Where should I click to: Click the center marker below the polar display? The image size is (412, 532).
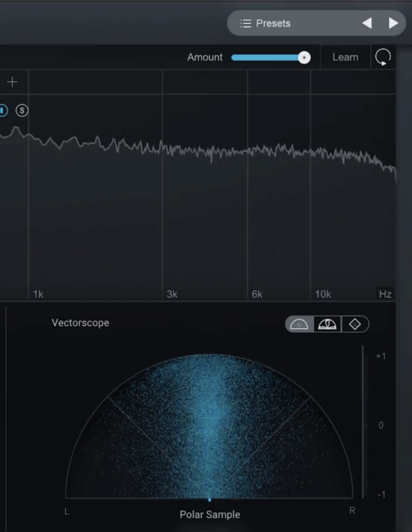pyautogui.click(x=210, y=499)
